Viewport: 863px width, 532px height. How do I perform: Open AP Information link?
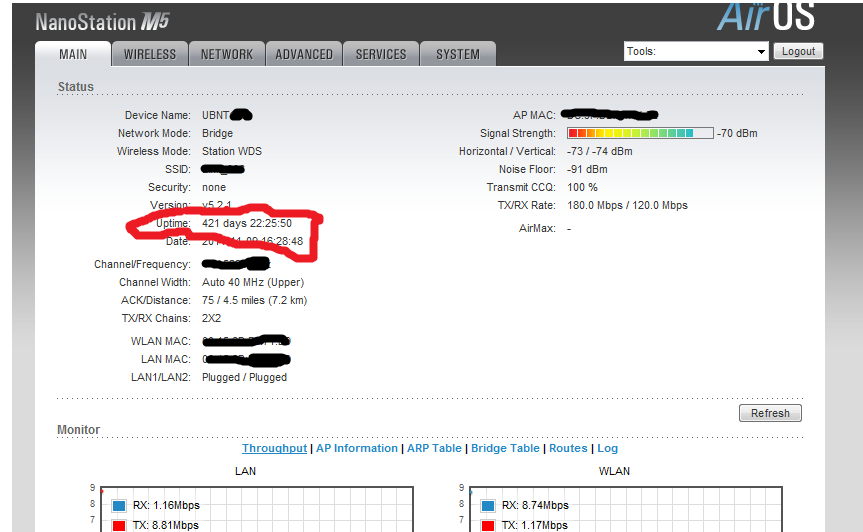pos(357,448)
